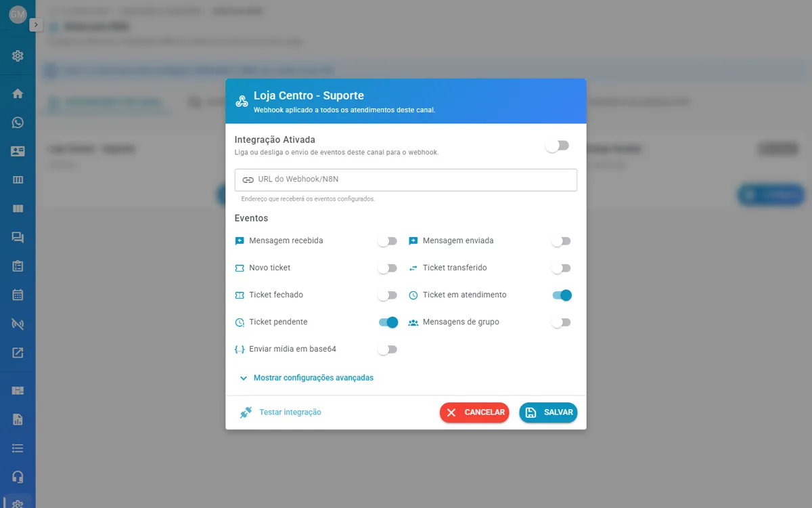Open the external link icon in sidebar
This screenshot has height=508, width=812.
(x=18, y=352)
